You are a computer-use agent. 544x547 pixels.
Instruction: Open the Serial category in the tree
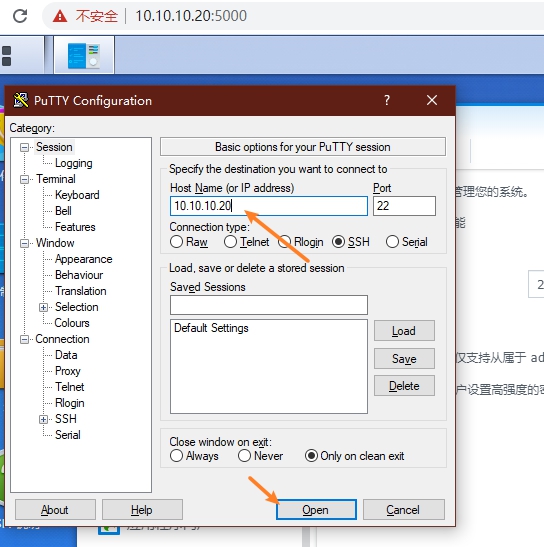click(68, 435)
